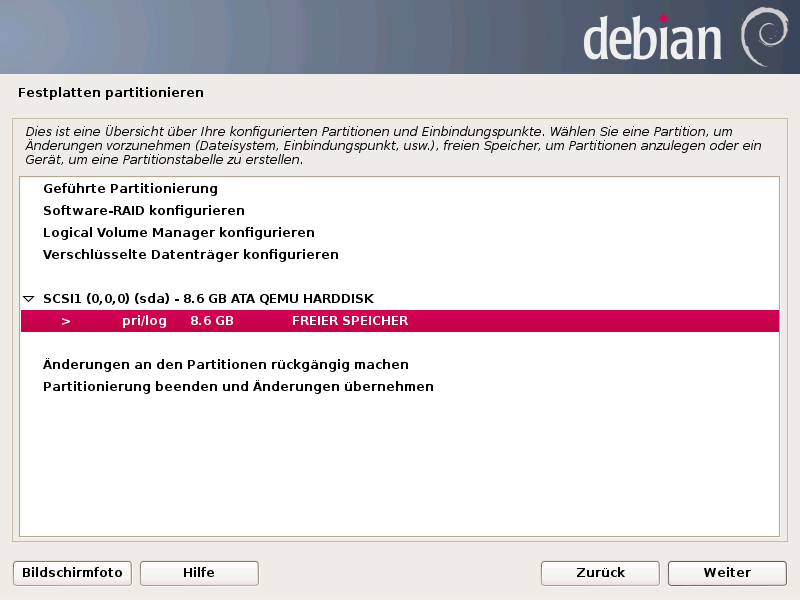
Task: Choose Änderungen an den Partitionen rückgängig machen
Action: pos(226,365)
